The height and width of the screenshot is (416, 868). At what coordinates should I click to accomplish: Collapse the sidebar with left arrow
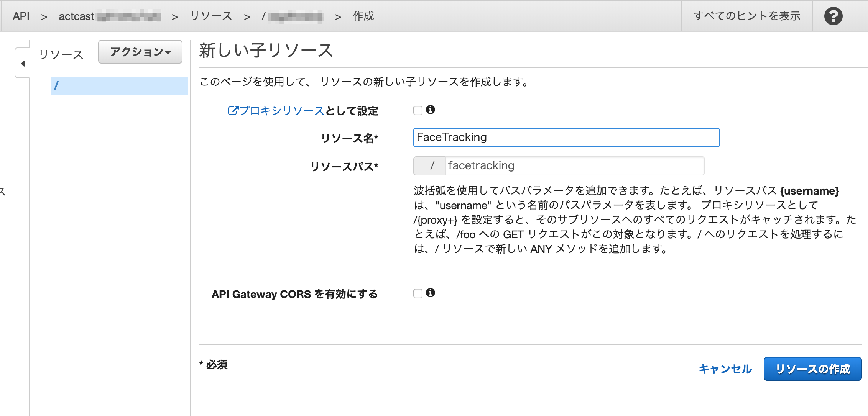[x=23, y=64]
